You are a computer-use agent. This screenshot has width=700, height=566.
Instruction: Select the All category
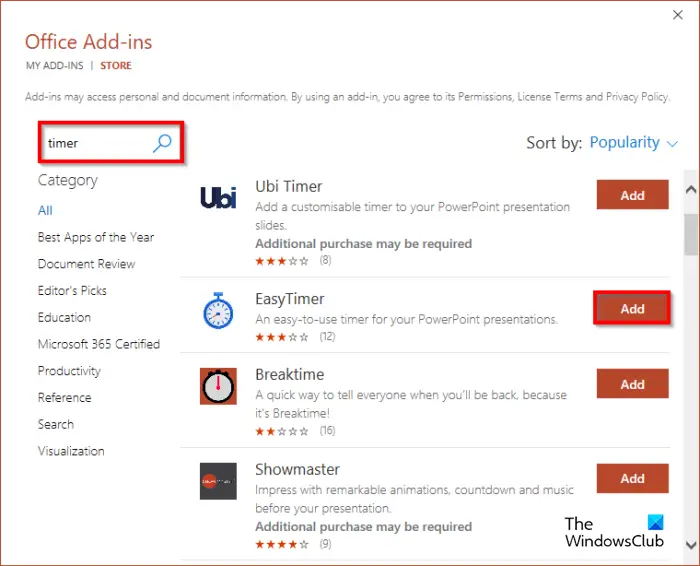(x=45, y=210)
